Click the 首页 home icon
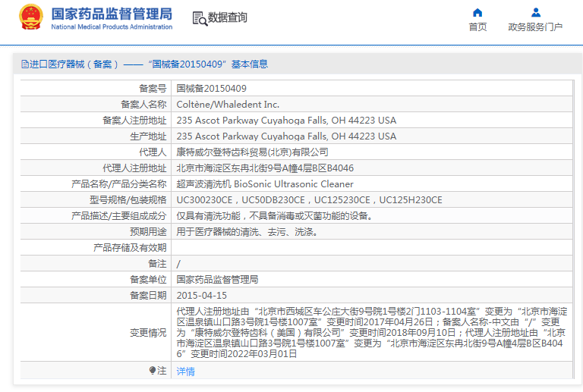The image size is (583, 392). click(x=477, y=13)
